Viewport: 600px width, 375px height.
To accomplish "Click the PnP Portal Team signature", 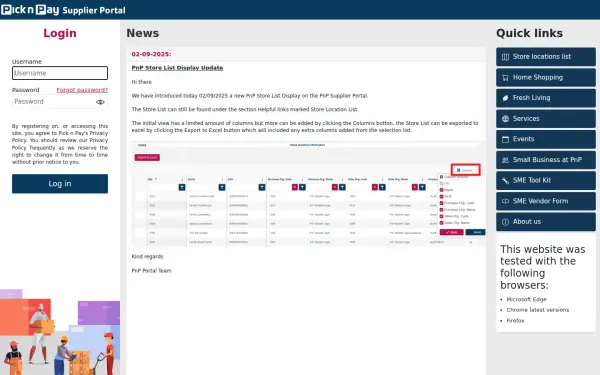I will click(152, 271).
